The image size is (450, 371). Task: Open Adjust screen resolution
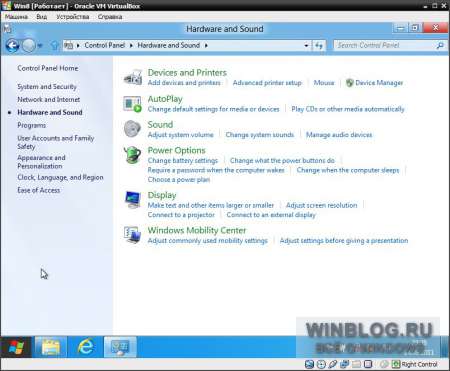pyautogui.click(x=321, y=205)
